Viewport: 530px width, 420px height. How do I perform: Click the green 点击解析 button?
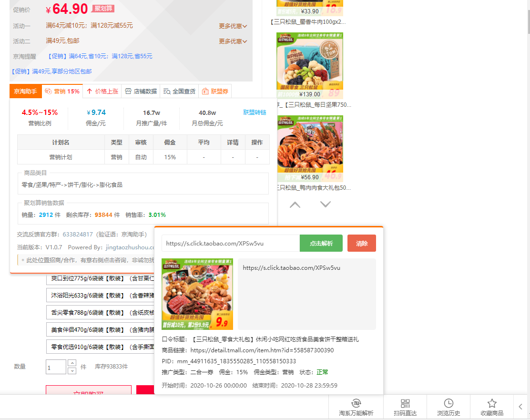(321, 243)
